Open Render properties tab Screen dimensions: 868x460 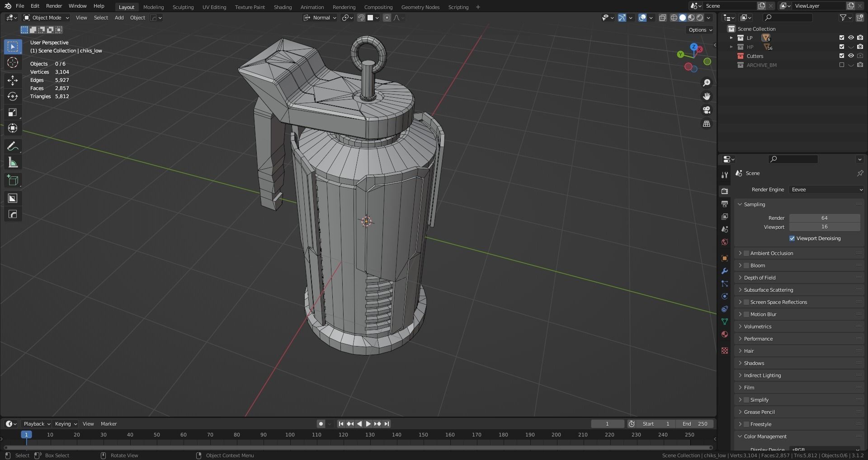click(x=725, y=191)
